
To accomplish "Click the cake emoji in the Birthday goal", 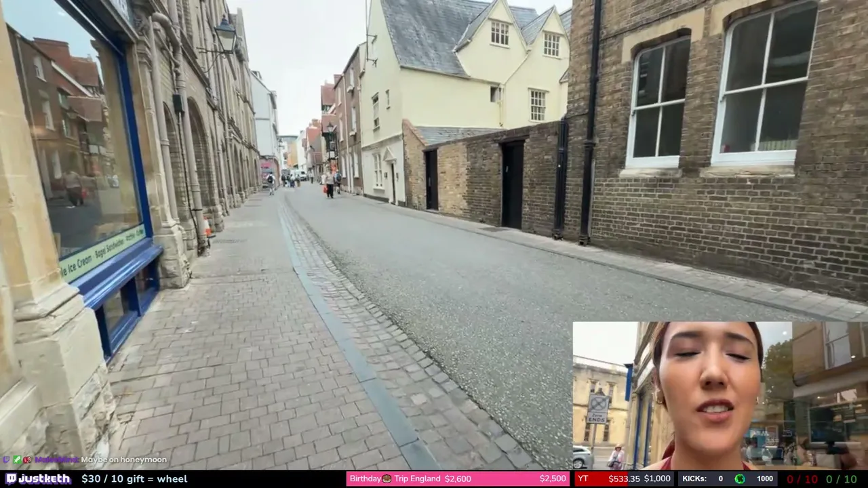I will 387,479.
